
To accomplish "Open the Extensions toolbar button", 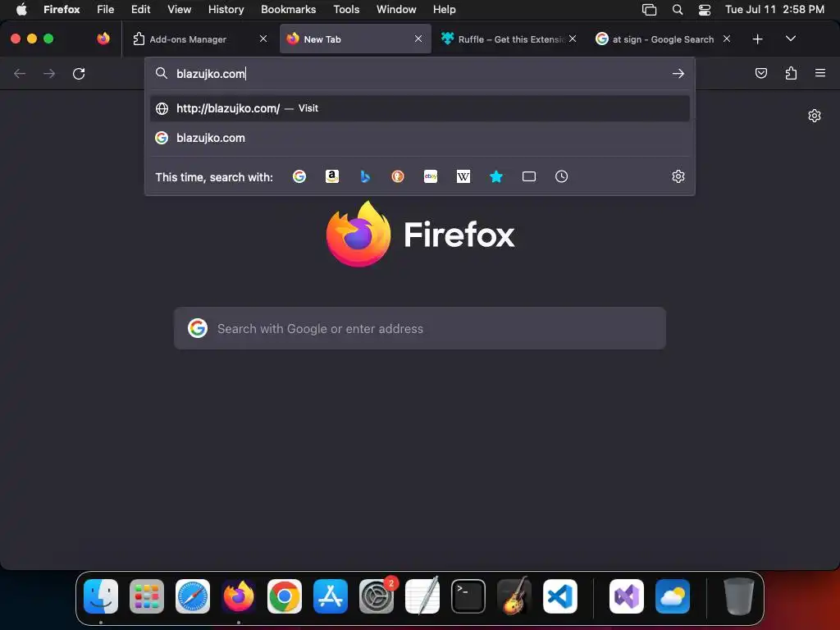I will pos(791,73).
